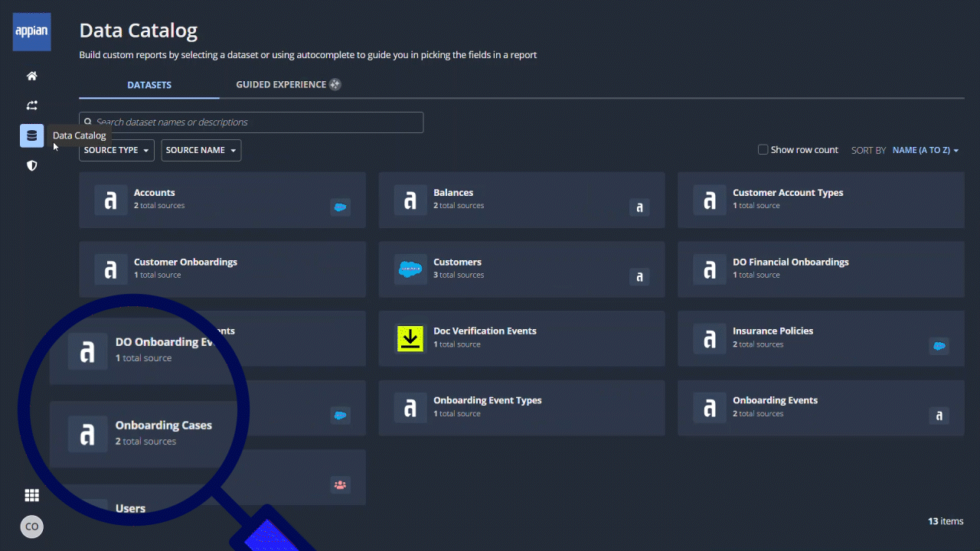
Task: Click the Appian icon on Onboarding Events card
Action: [710, 407]
